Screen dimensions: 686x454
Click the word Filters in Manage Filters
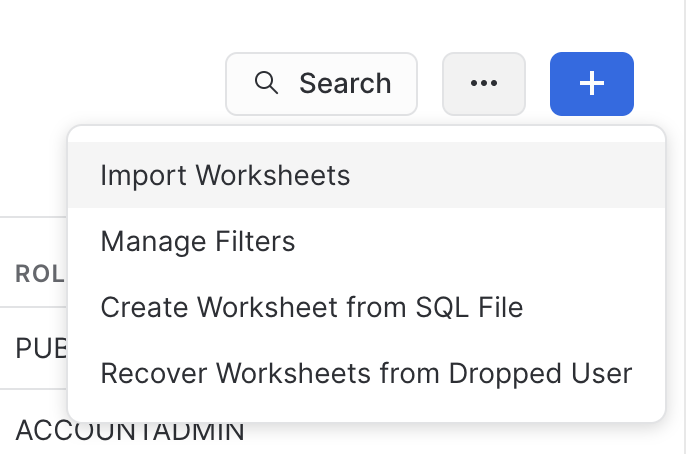click(x=255, y=241)
